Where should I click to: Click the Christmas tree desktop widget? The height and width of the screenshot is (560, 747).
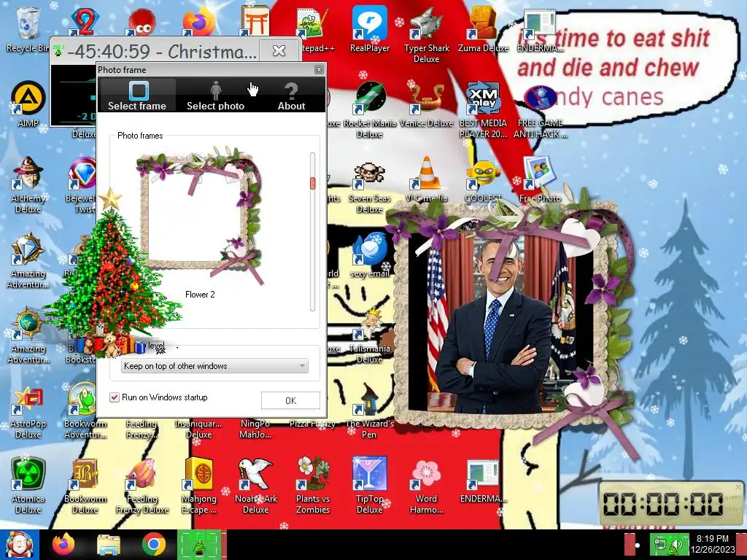tap(112, 281)
